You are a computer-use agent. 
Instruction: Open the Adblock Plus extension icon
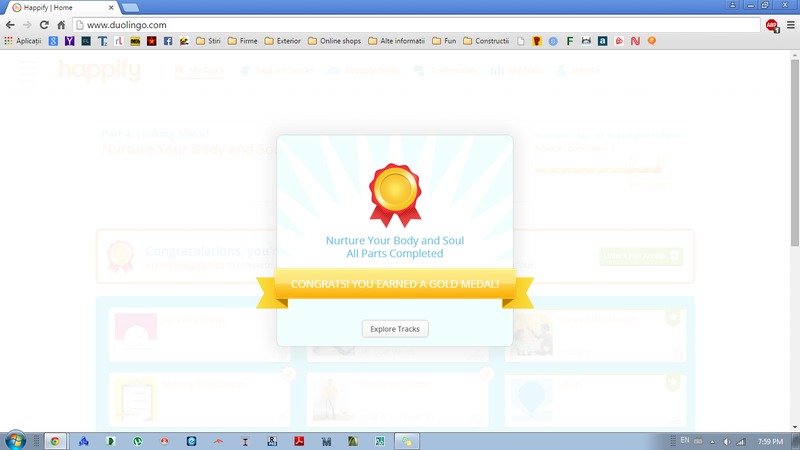(772, 25)
